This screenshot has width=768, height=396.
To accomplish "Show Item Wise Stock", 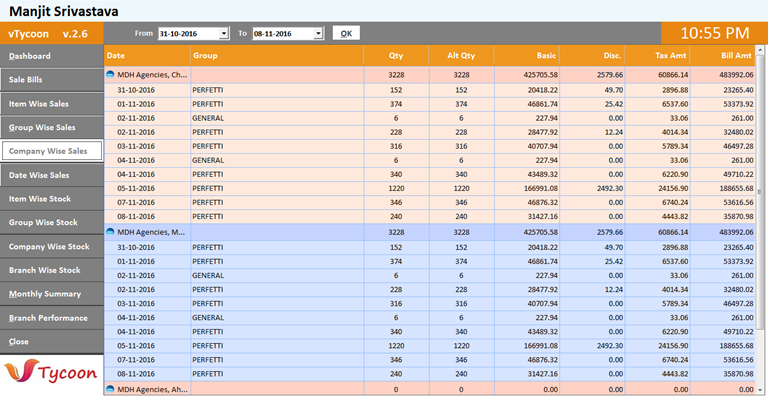I will (x=51, y=198).
